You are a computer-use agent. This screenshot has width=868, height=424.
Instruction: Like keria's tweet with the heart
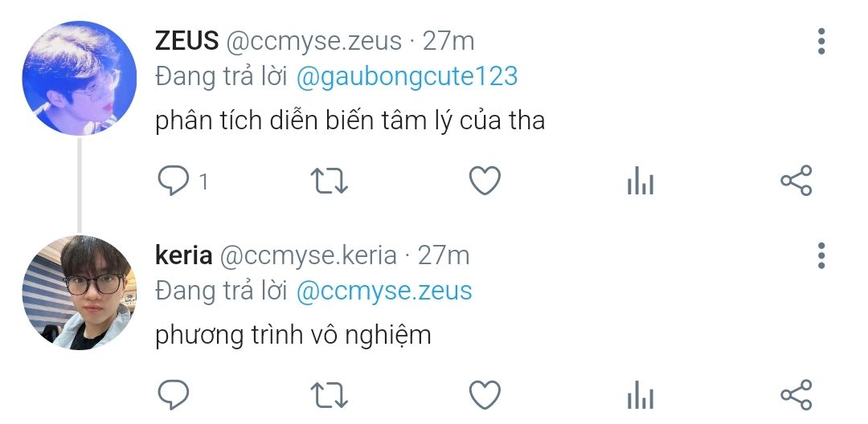click(485, 395)
